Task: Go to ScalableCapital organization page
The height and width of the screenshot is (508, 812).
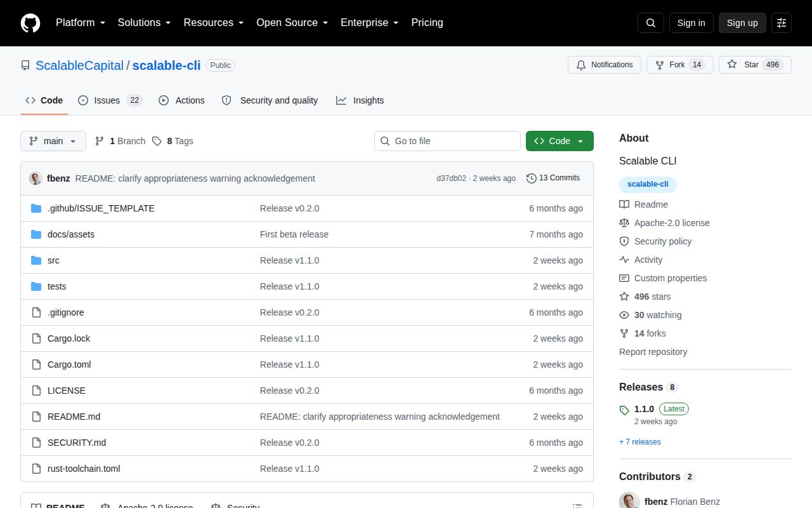Action: 79,65
